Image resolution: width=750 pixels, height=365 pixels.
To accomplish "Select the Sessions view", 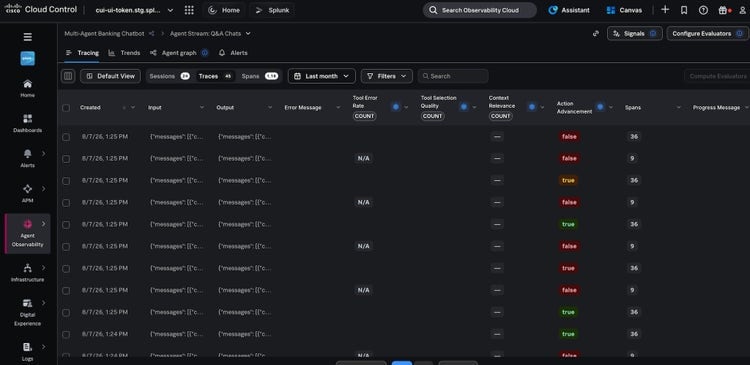I will [x=169, y=76].
